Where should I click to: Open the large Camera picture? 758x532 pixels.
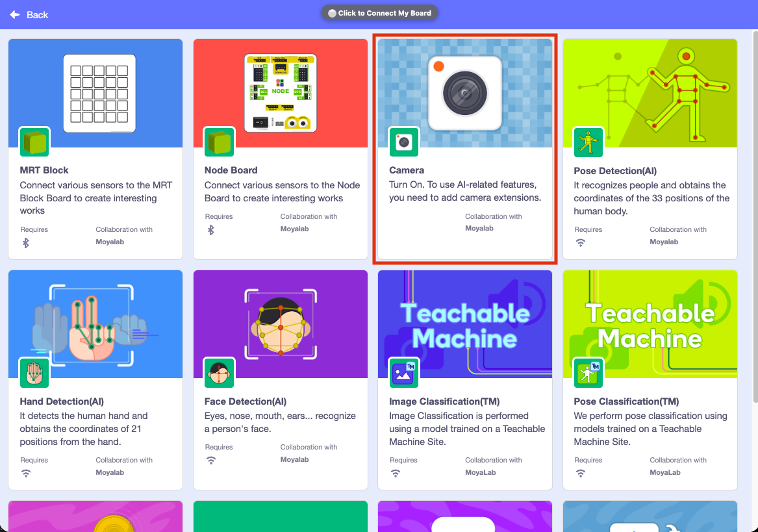[465, 93]
